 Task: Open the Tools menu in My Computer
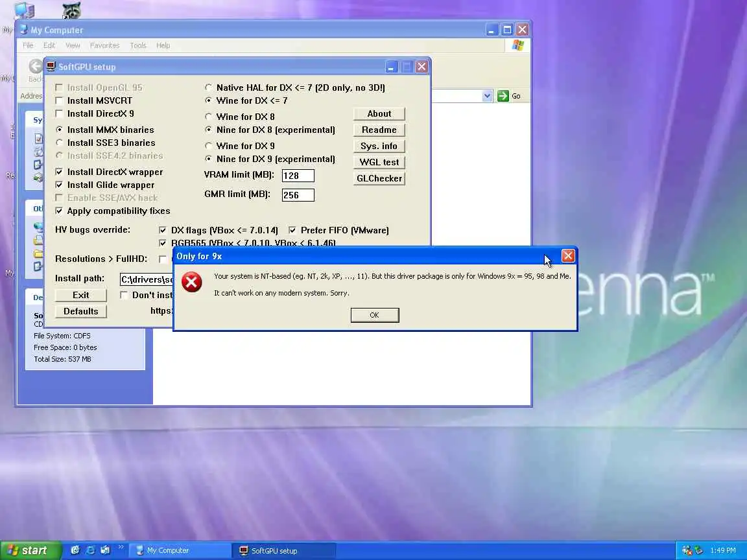pyautogui.click(x=138, y=45)
